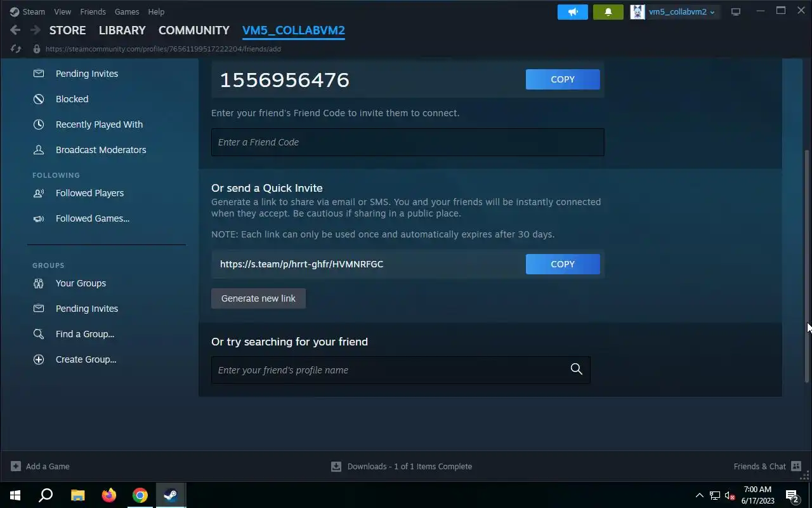Click the page vertical scrollbar

click(807, 265)
